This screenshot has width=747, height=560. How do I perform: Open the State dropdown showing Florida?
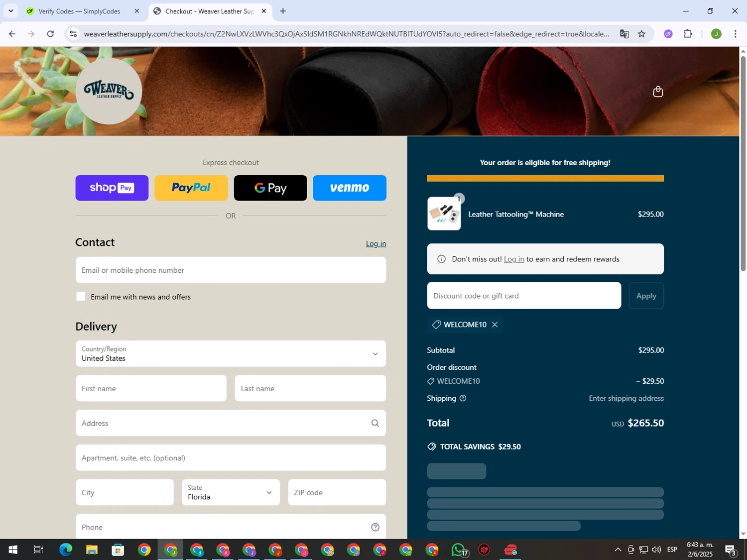click(x=231, y=492)
